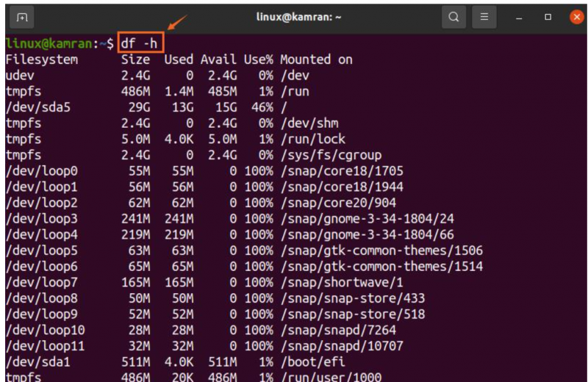Select the /dev/loop5 entry

42,251
